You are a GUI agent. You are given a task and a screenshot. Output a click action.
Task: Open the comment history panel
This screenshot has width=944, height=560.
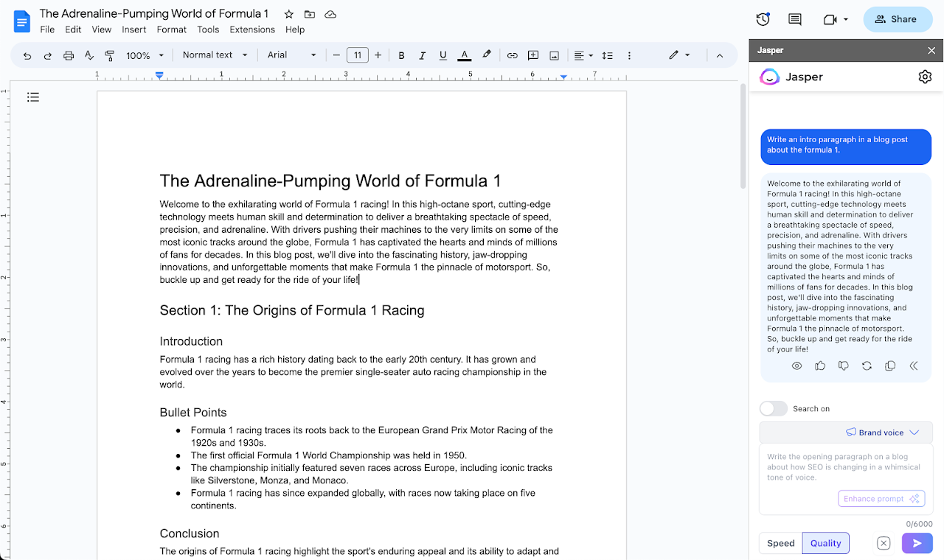[x=795, y=19]
